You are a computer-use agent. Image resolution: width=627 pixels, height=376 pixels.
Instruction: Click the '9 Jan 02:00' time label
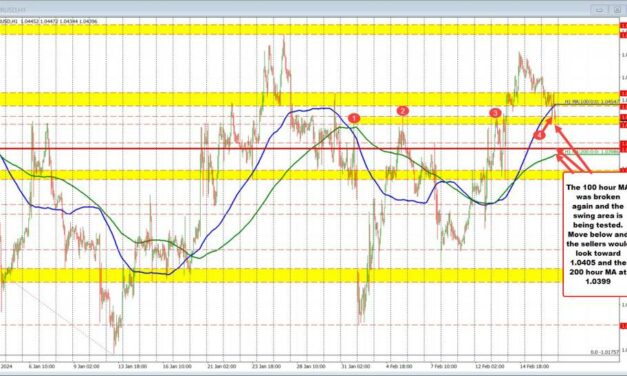[86, 366]
